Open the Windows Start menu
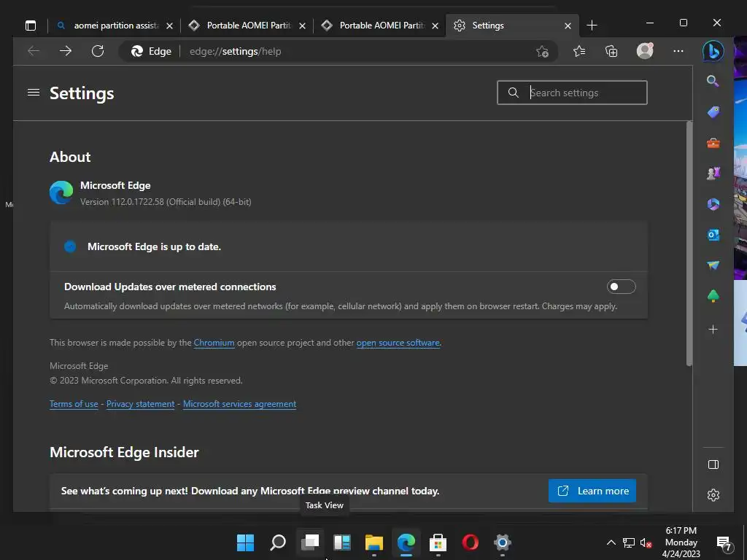747x560 pixels. pyautogui.click(x=245, y=542)
